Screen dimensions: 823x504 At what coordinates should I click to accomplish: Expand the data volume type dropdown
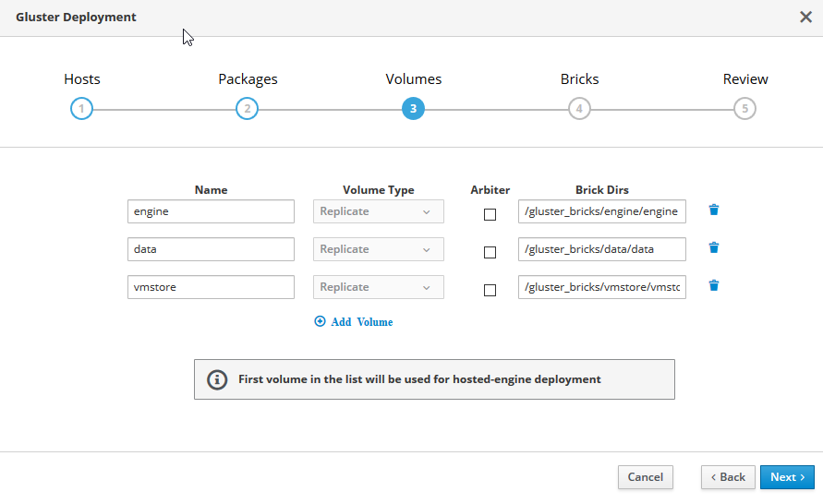pos(379,249)
